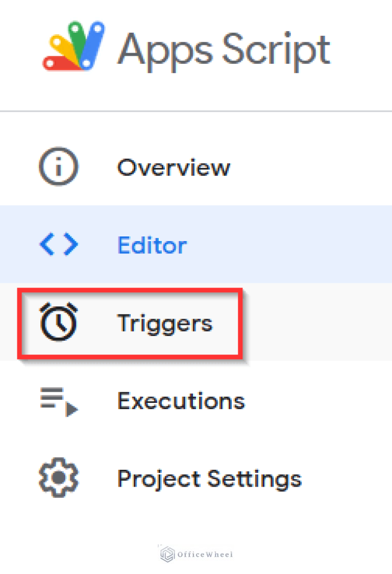This screenshot has height=574, width=392.
Task: Select the highlighted Editor menu item
Action: click(152, 245)
